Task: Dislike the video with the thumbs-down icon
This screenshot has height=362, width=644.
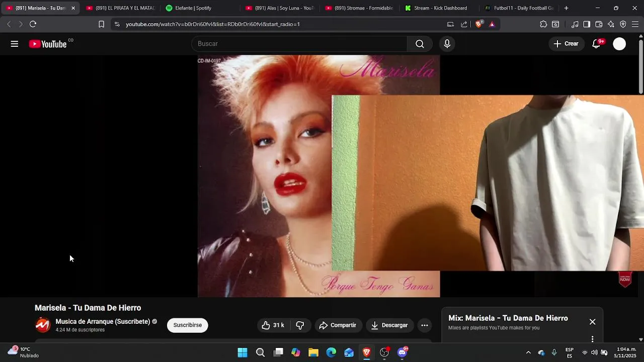Action: 300,325
